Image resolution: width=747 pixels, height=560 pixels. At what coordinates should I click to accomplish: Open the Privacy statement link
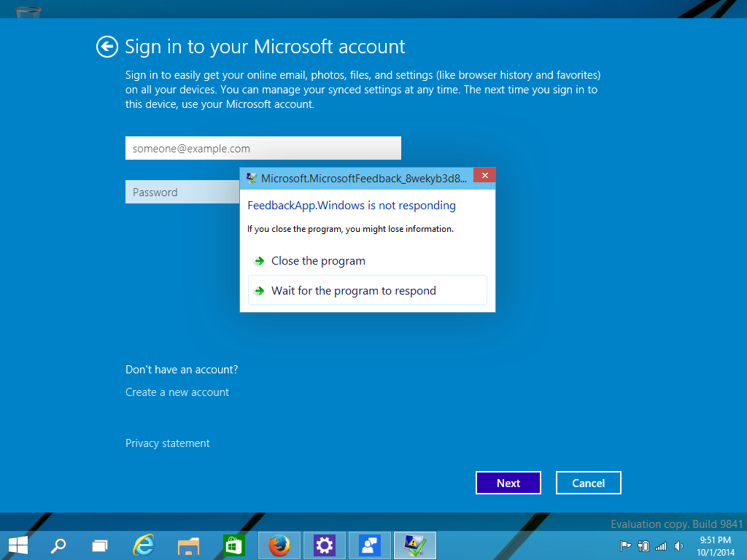[x=167, y=443]
